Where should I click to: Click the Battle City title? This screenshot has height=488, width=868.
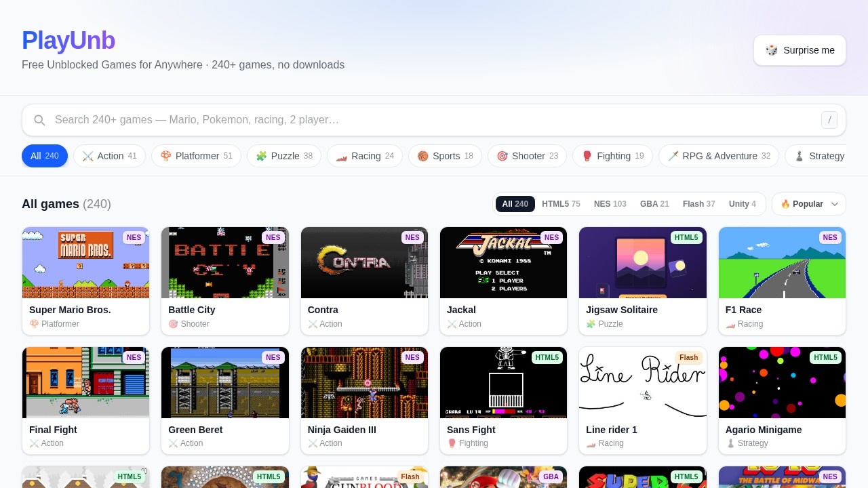point(192,310)
